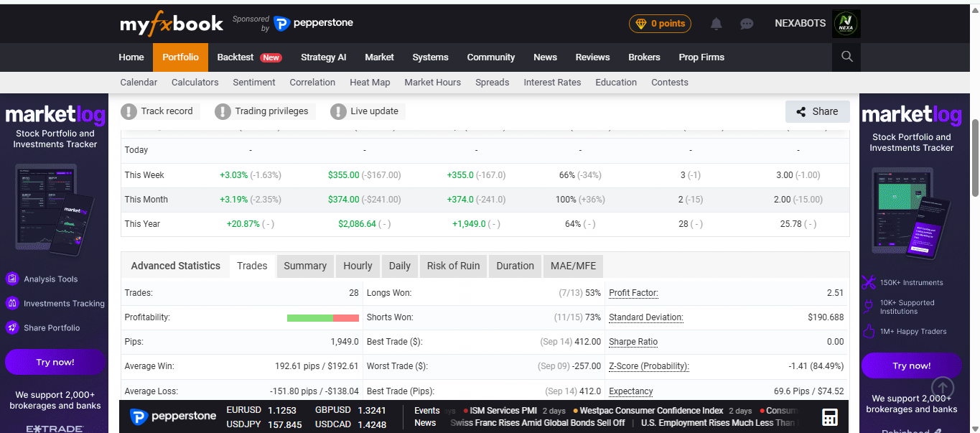Click the Myfxbook logo

tap(172, 24)
